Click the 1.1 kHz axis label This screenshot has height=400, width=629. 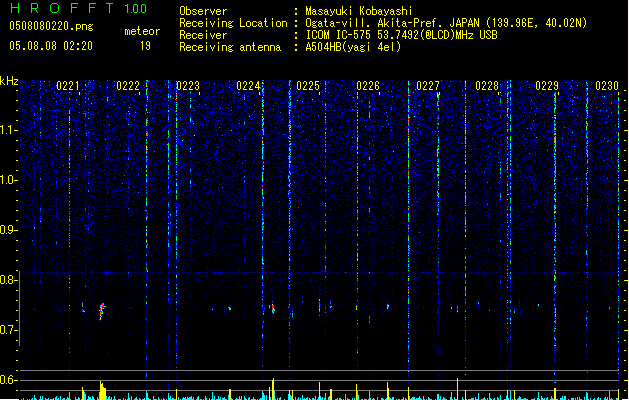pos(9,130)
